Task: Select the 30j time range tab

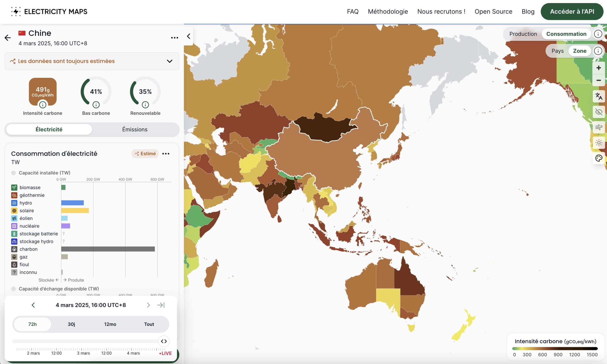Action: pos(71,324)
